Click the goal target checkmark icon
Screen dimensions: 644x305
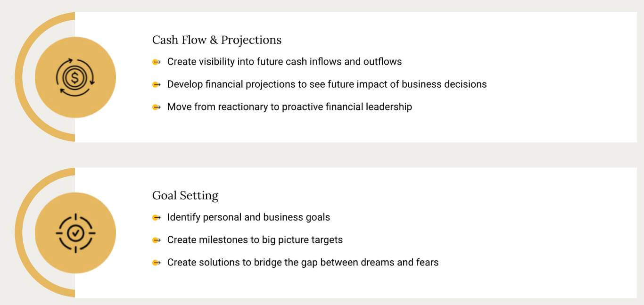point(75,233)
